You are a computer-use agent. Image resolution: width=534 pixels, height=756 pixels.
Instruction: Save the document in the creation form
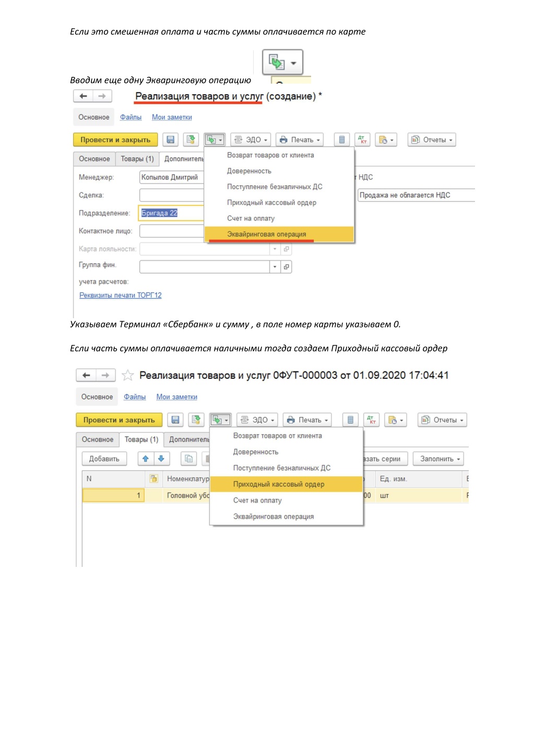coord(170,139)
